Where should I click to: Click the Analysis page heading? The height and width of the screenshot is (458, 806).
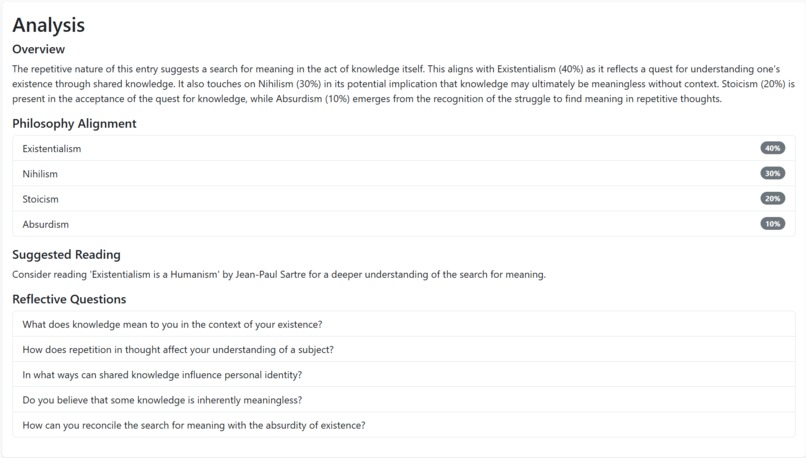[x=49, y=25]
